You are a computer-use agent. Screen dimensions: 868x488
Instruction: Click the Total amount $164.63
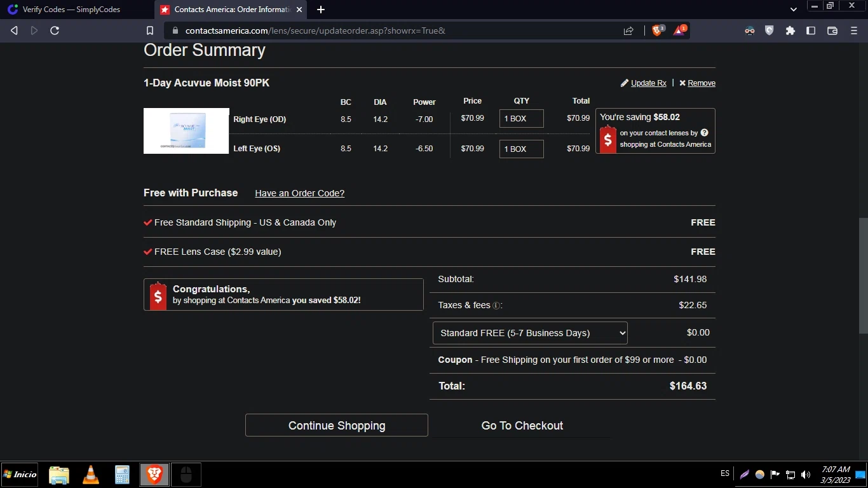tap(688, 386)
